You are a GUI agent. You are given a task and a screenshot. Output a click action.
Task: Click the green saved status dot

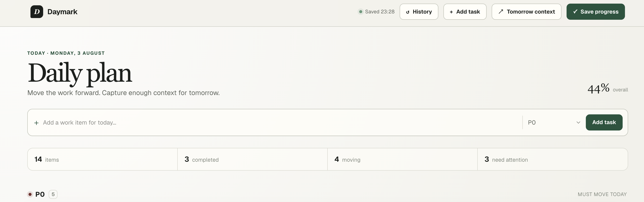click(361, 12)
